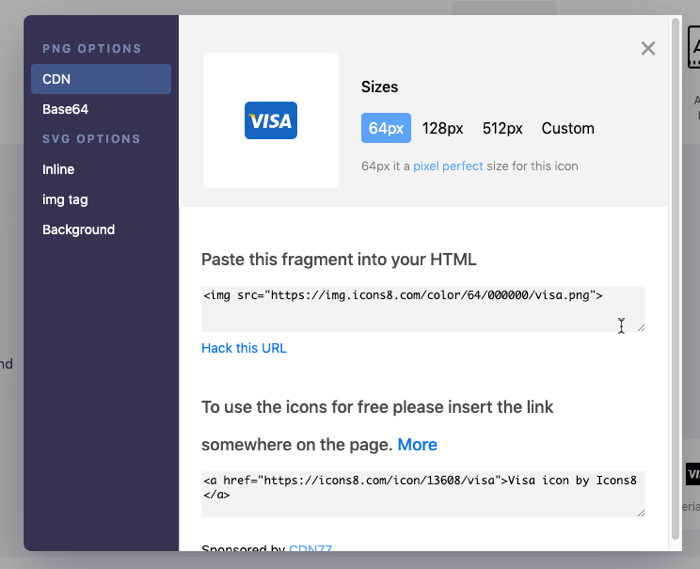Image resolution: width=700 pixels, height=569 pixels.
Task: Click the PNG OPTIONS section label
Action: (92, 49)
